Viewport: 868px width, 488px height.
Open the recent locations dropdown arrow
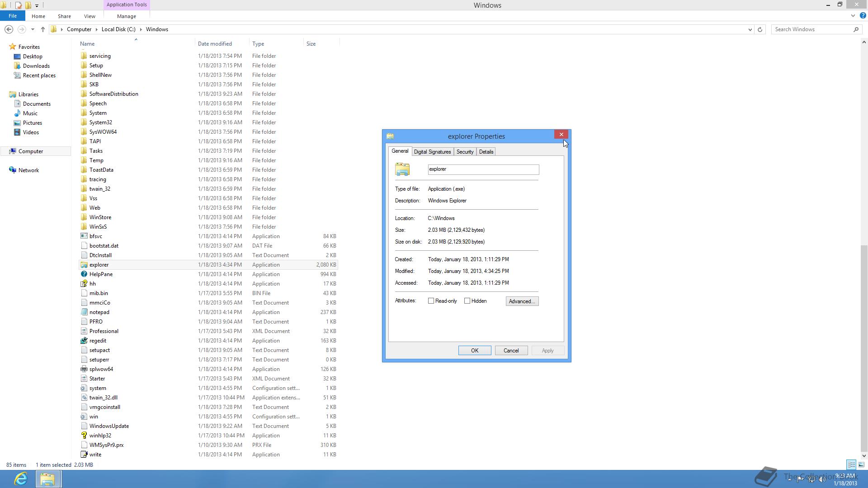[33, 29]
